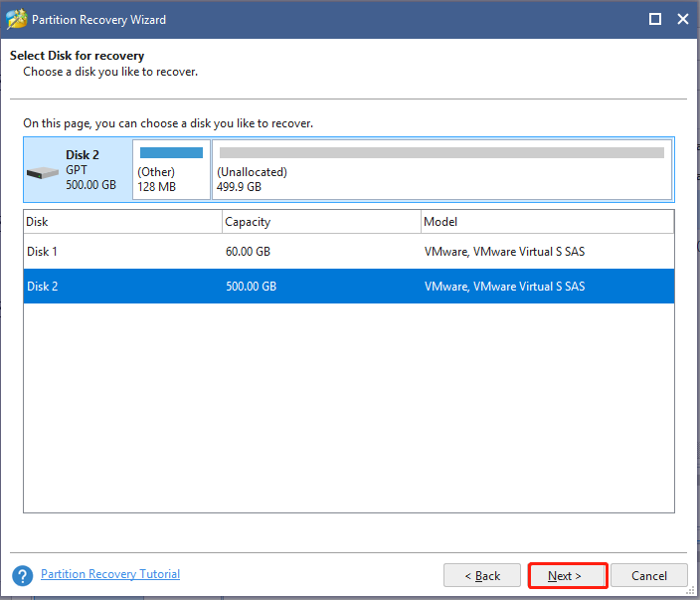This screenshot has width=700, height=600.
Task: Click Disk 2's VMware Virtual S SAS model
Action: pyautogui.click(x=504, y=287)
